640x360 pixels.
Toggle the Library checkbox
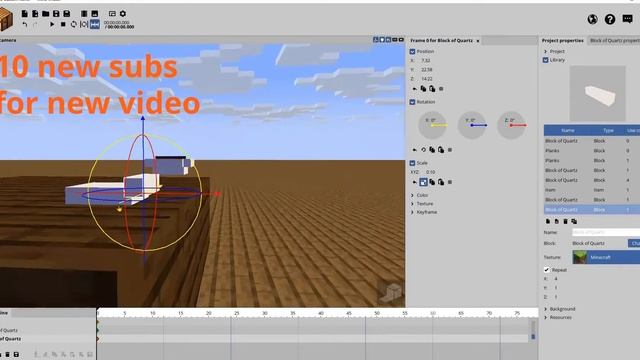pyautogui.click(x=546, y=60)
